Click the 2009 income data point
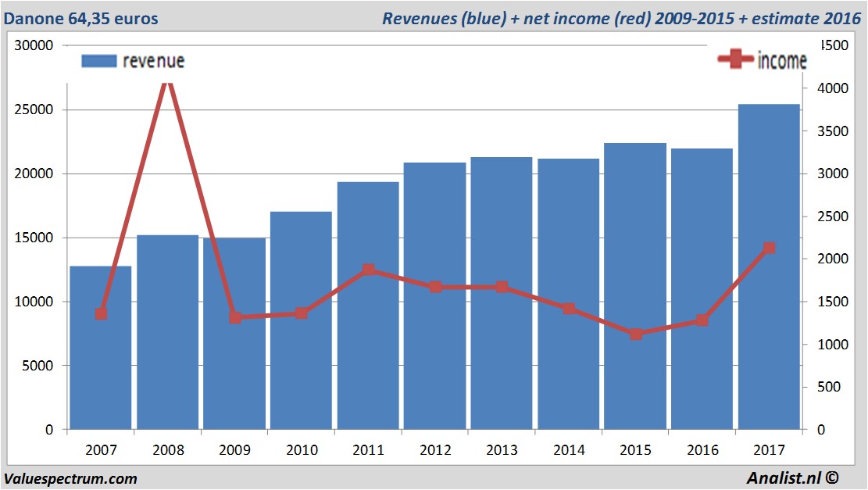 pyautogui.click(x=235, y=318)
